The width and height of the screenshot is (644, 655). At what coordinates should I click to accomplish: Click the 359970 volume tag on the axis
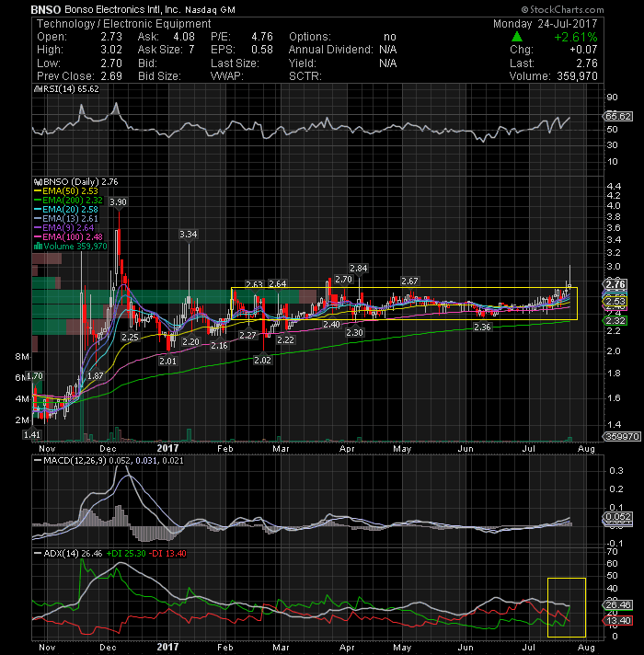pos(622,437)
